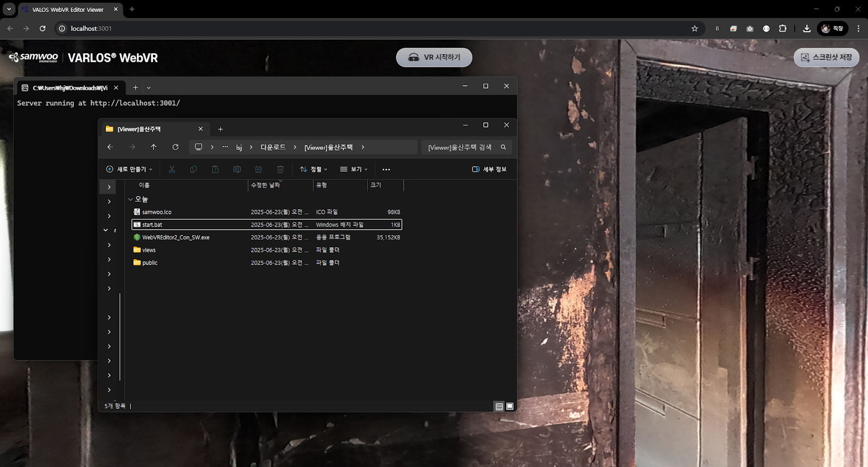Open the Chrome extensions puzzle icon
868x467 pixels.
[782, 29]
